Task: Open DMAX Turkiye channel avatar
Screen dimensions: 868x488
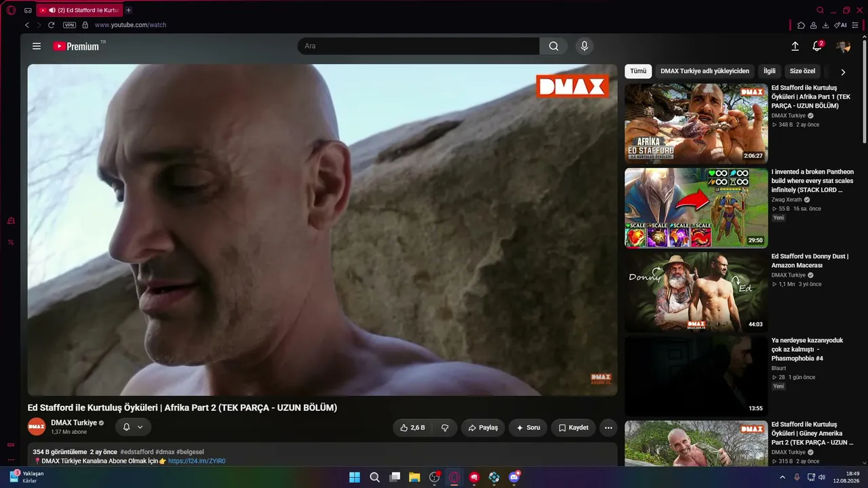Action: pos(37,427)
